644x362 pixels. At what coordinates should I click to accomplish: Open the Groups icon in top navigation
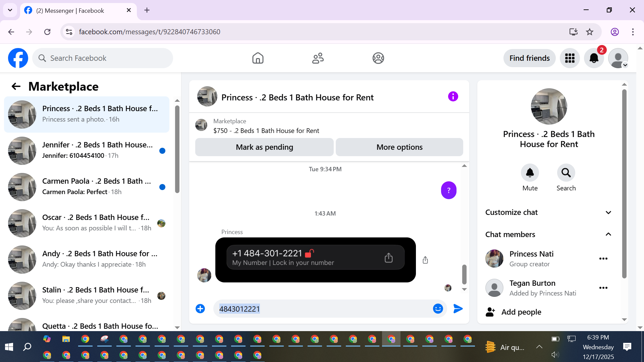click(x=378, y=58)
